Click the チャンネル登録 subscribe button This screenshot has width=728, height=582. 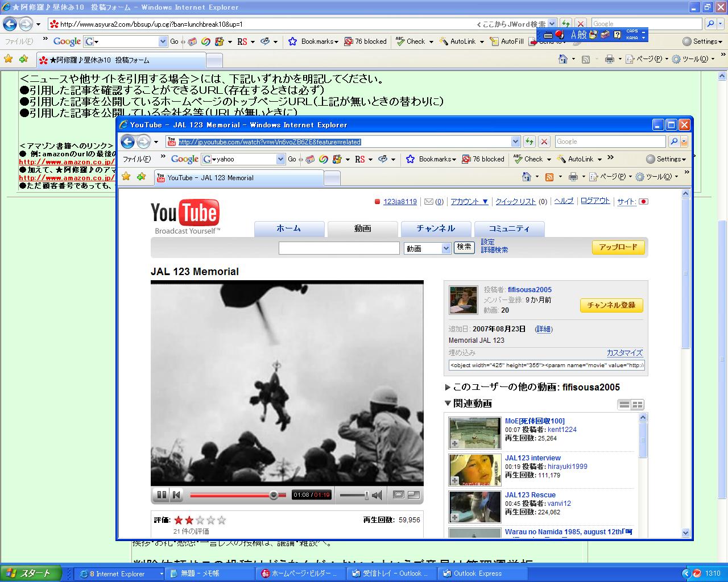611,305
